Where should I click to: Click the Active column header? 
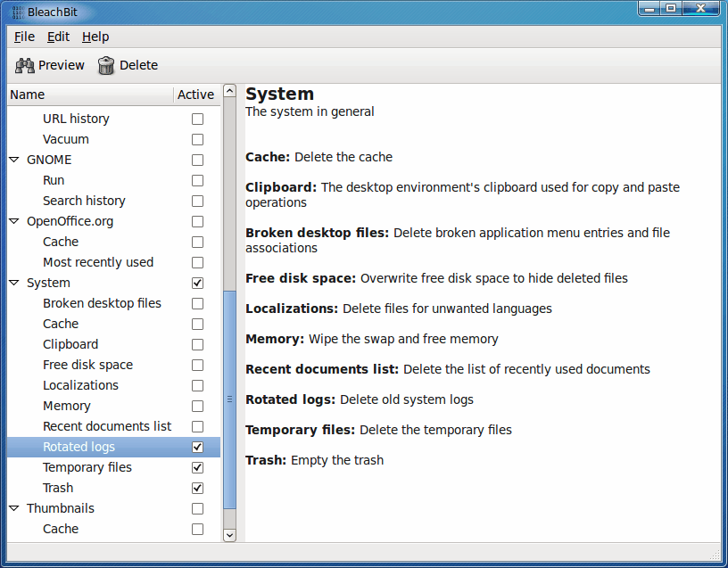pos(196,95)
